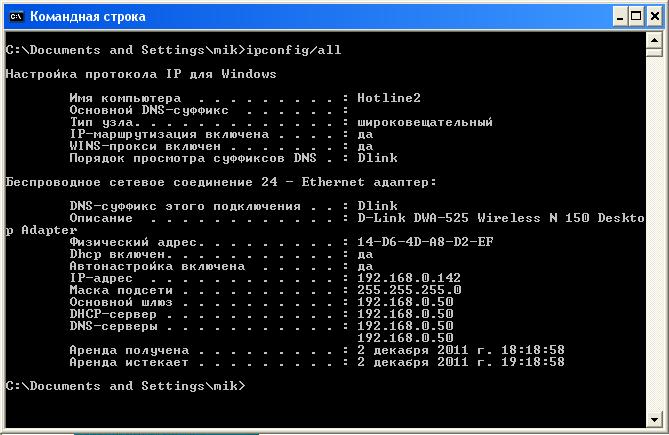Open the Command Prompt system menu icon

pos(15,16)
